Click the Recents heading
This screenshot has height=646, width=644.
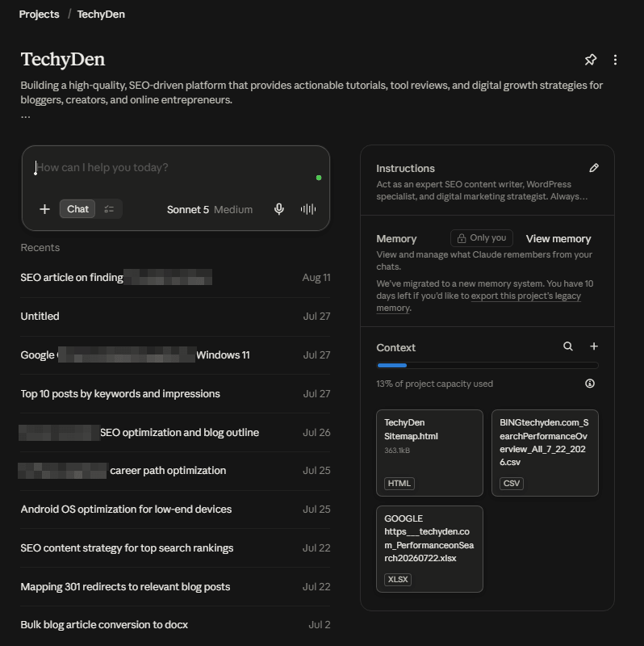pyautogui.click(x=40, y=248)
